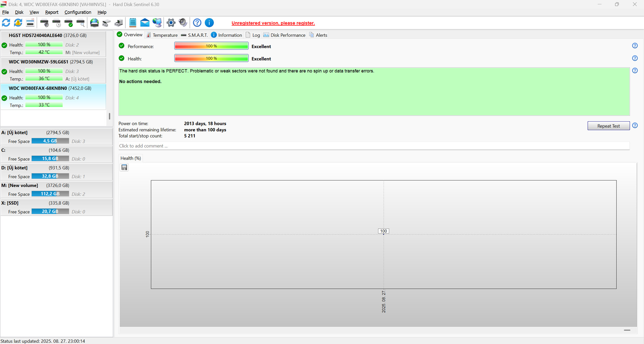Open settings via the gear toolbar icon
Viewport: 644px width, 344px height.
pyautogui.click(x=171, y=23)
